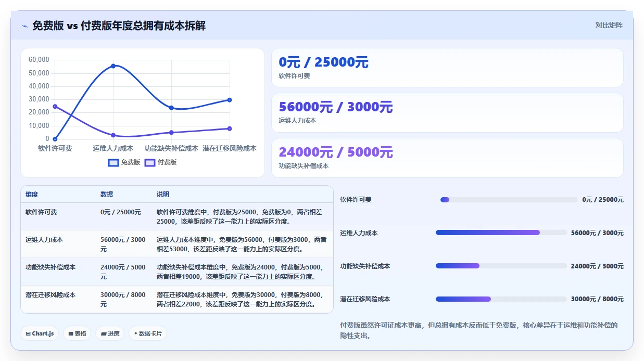This screenshot has width=644, height=361.
Task: Click the lightning icon beside the title
Action: coord(25,25)
